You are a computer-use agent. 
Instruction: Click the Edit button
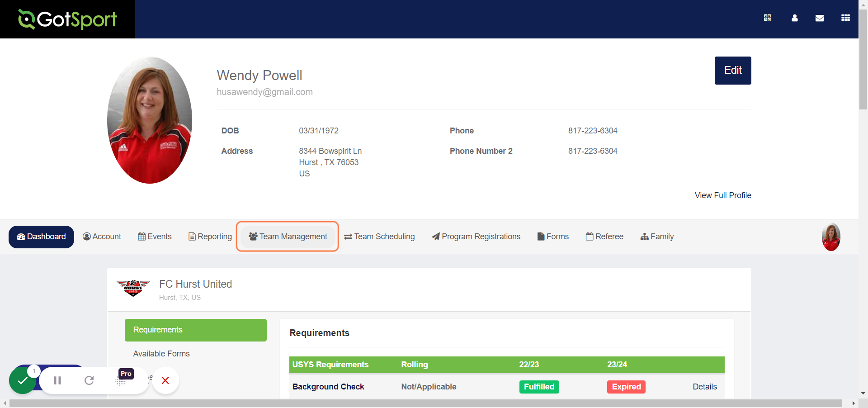tap(733, 71)
